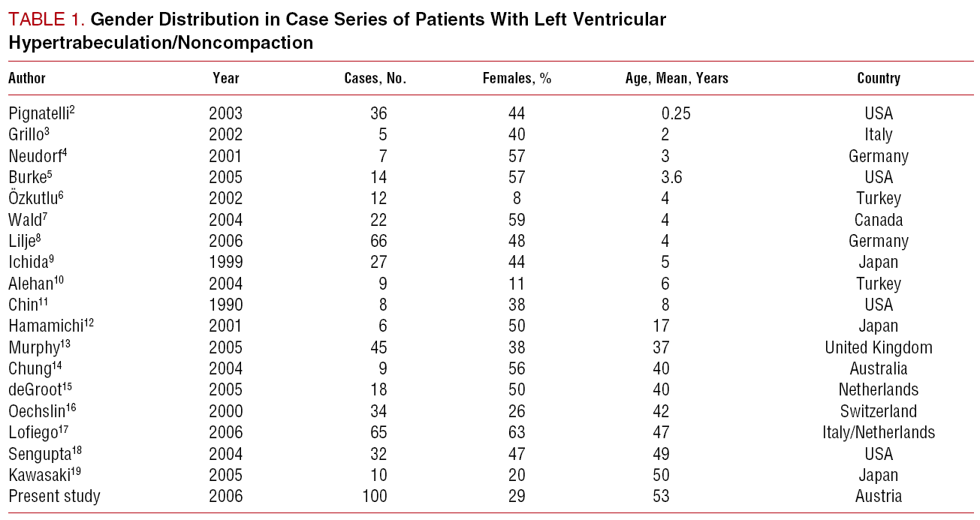The width and height of the screenshot is (980, 520).
Task: Click the "Females, %" column header
Action: click(x=517, y=78)
